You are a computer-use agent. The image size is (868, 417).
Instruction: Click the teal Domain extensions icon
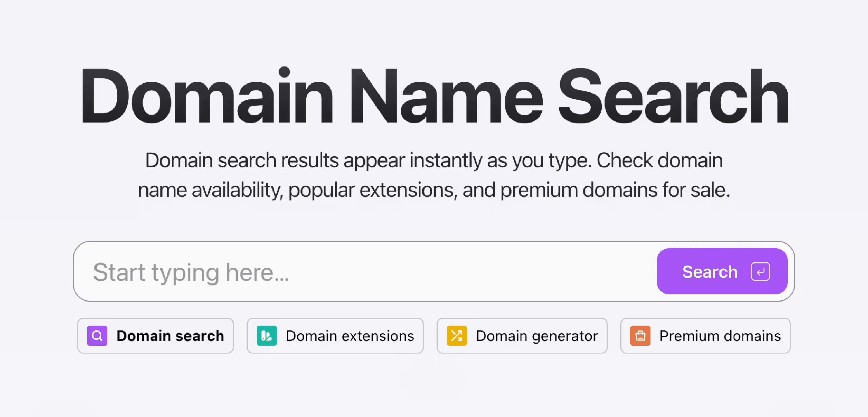click(266, 335)
